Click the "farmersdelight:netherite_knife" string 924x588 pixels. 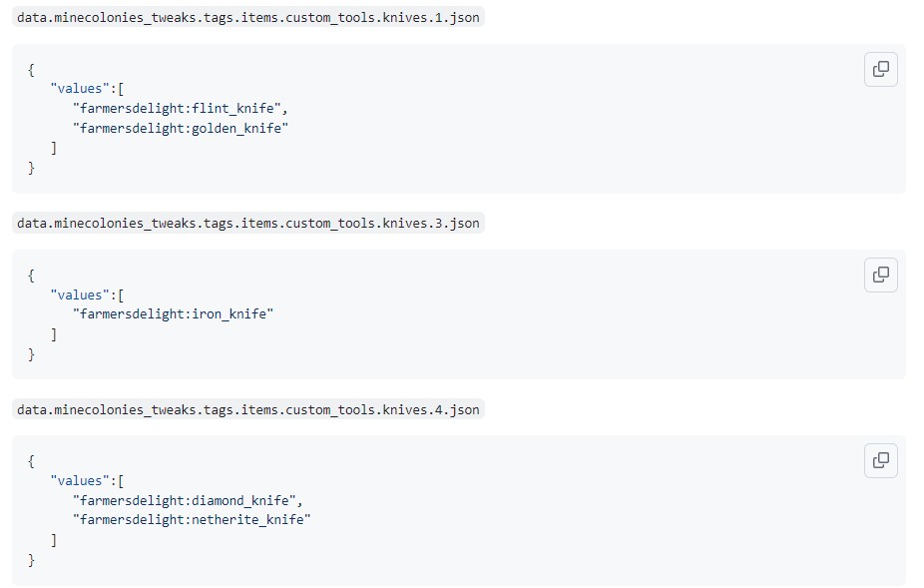192,519
